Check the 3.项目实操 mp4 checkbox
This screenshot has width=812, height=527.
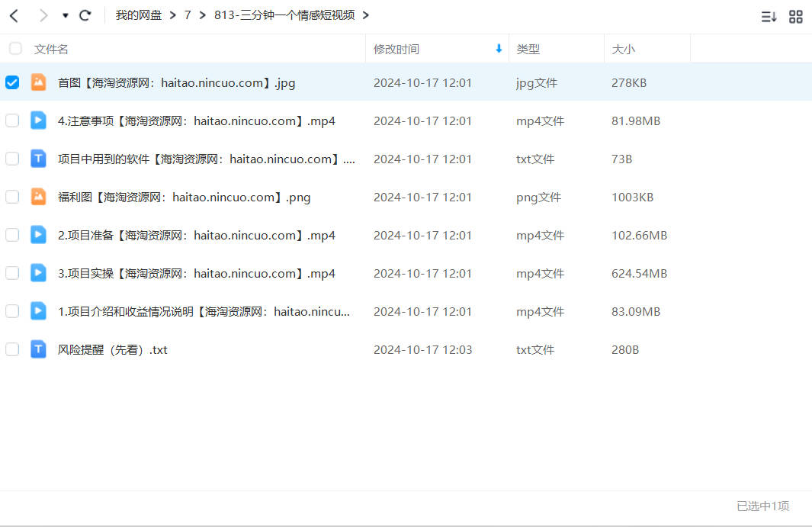(x=12, y=273)
